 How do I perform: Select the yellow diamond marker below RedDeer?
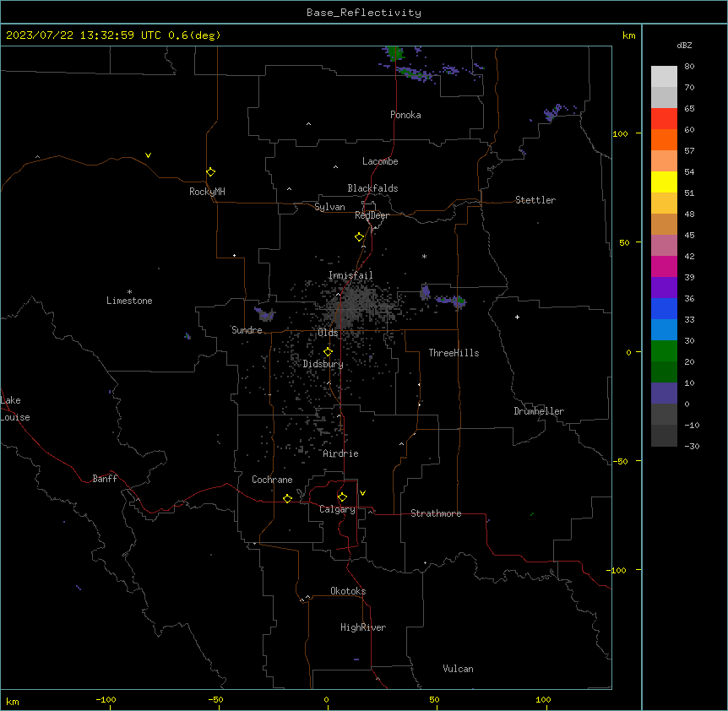coord(359,237)
